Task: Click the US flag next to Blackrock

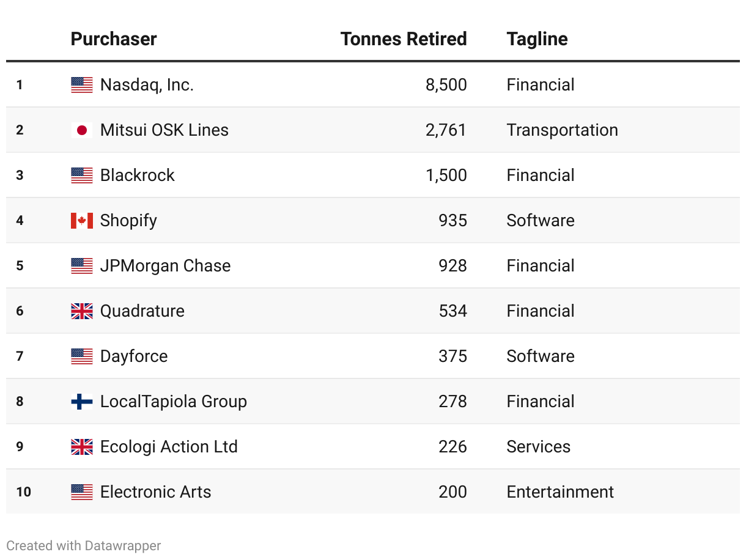Action: point(81,175)
